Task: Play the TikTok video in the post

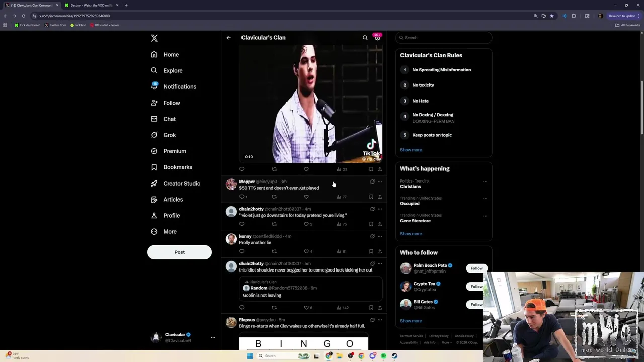Action: tap(310, 104)
